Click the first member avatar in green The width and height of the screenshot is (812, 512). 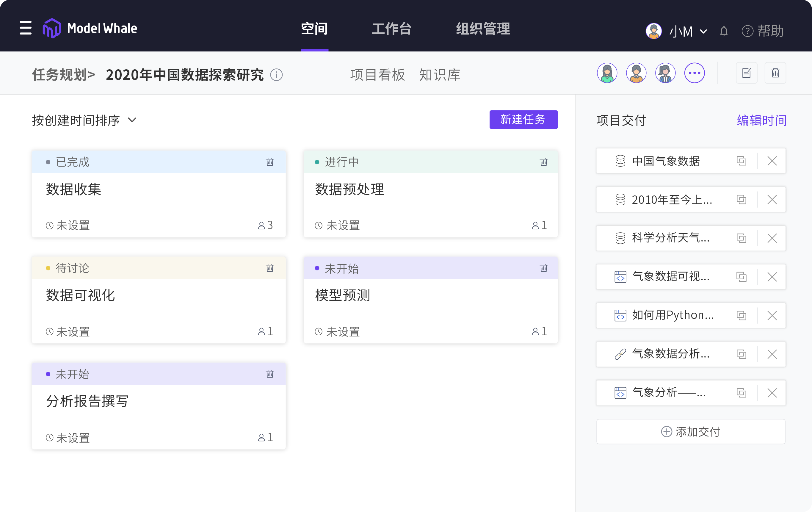click(607, 73)
